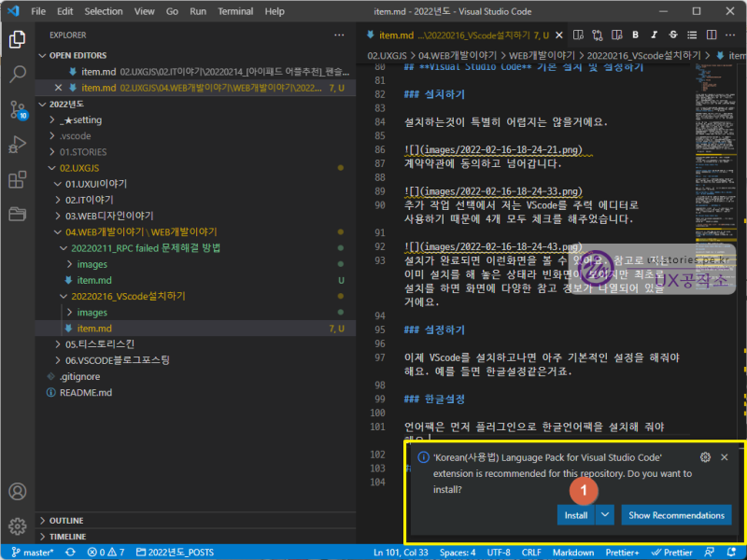Screen dimensions: 747x560
Task: Open the File menu
Action: point(38,11)
